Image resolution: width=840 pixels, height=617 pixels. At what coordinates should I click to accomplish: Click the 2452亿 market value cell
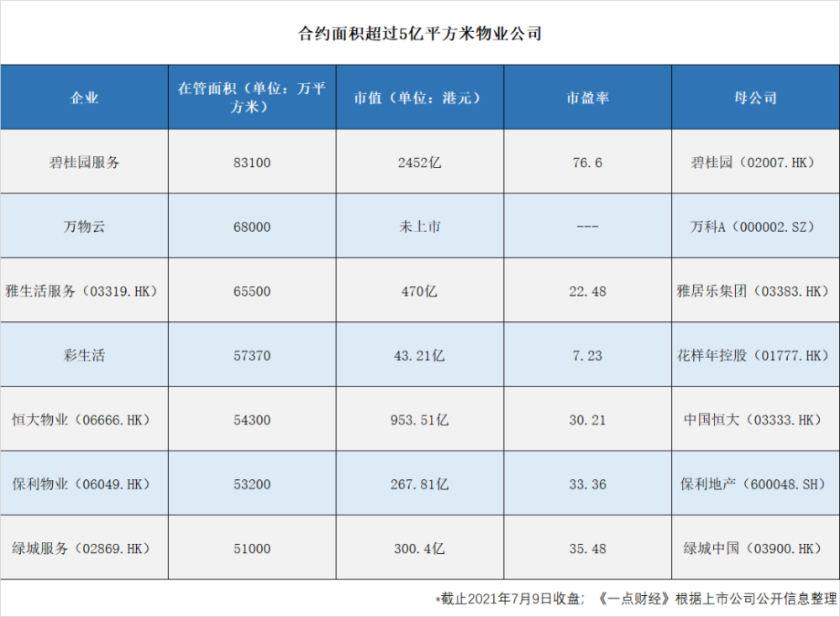pos(419,162)
